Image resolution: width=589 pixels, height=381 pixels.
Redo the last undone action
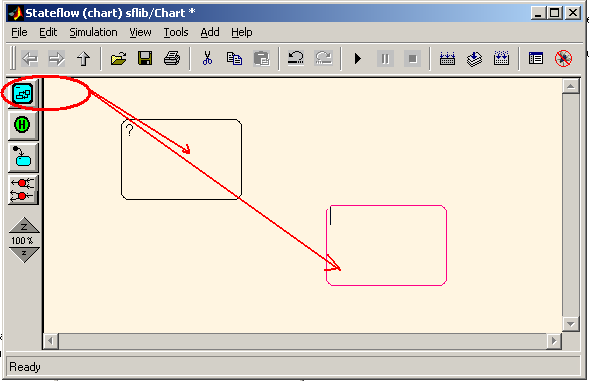[323, 59]
